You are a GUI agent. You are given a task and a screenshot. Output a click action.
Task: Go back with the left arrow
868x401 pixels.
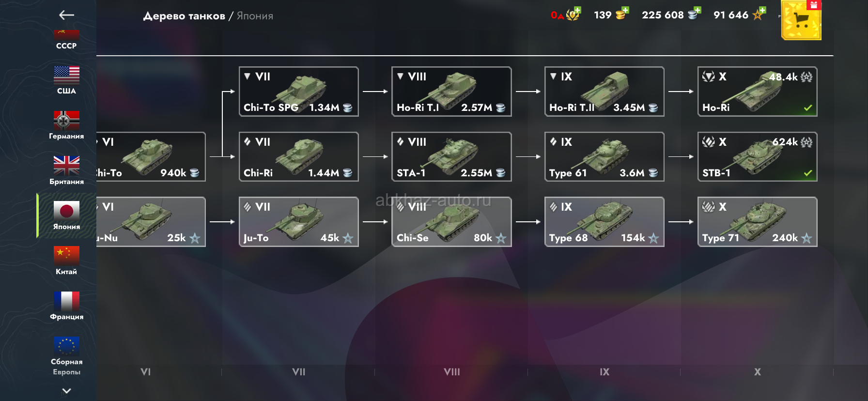[x=66, y=15]
